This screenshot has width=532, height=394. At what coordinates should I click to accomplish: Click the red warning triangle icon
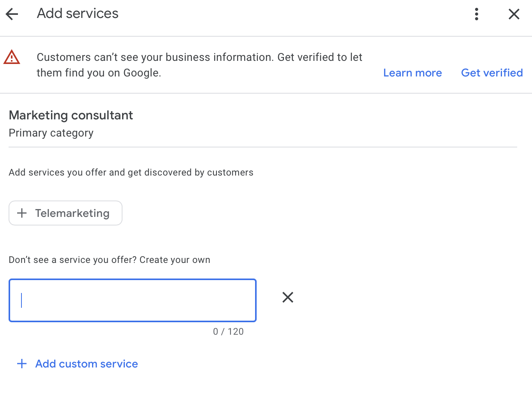click(x=12, y=57)
